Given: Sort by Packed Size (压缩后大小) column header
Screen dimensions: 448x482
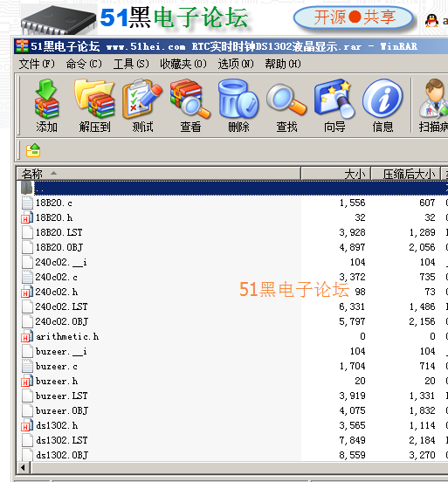Looking at the screenshot, I should pos(405,174).
